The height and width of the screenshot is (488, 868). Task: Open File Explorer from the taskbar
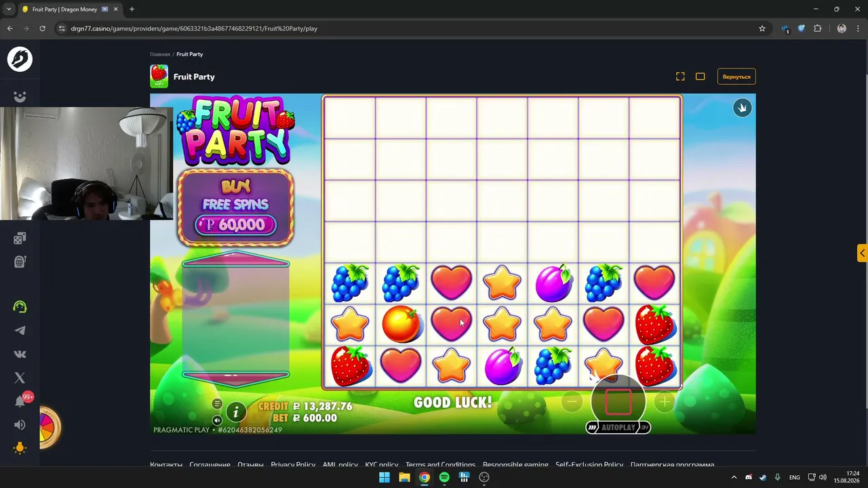tap(404, 477)
